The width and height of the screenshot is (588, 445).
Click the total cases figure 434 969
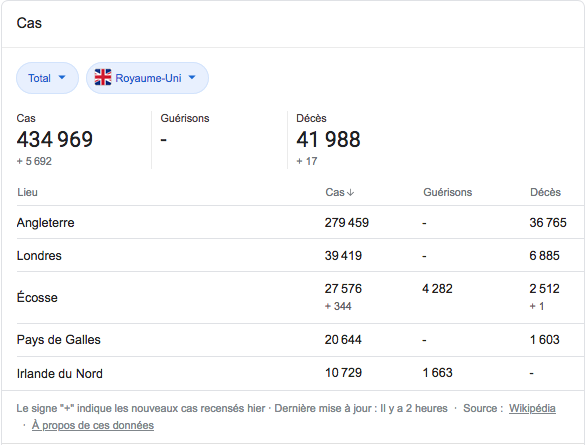click(x=55, y=139)
